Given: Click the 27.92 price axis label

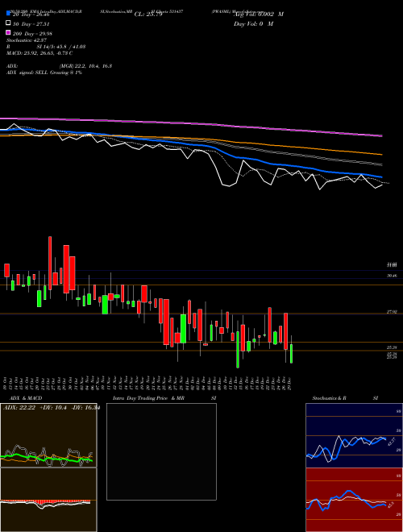Looking at the screenshot, I should (x=392, y=311).
